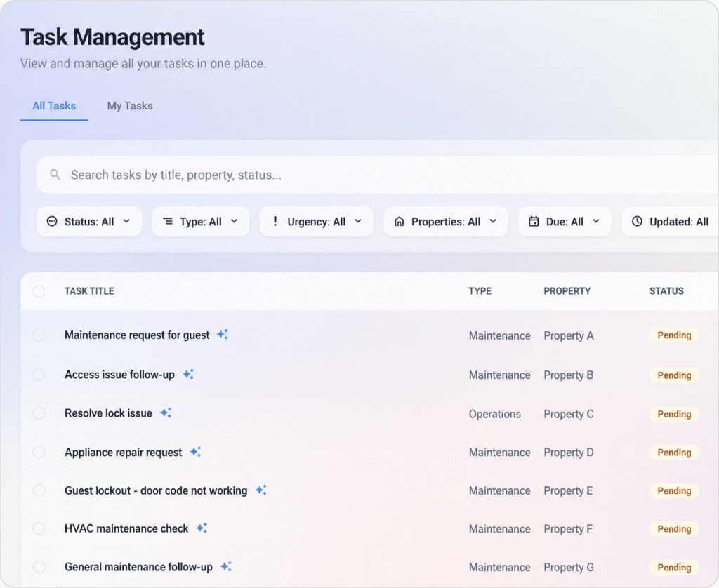Open the Urgency: All dropdown chevron
The width and height of the screenshot is (719, 588).
coord(358,221)
